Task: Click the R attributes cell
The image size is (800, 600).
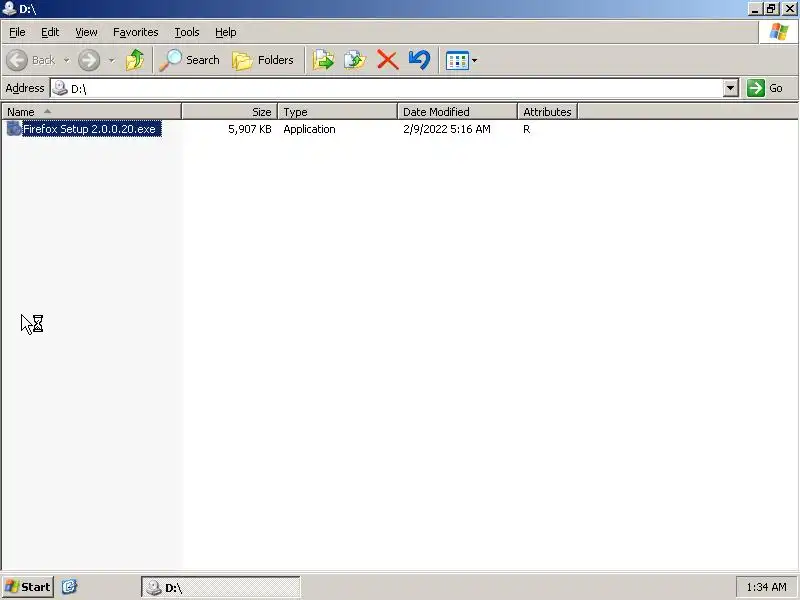Action: coord(527,129)
